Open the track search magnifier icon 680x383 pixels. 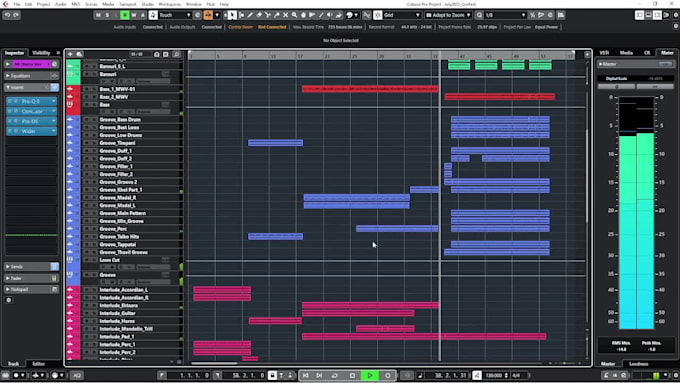(176, 54)
